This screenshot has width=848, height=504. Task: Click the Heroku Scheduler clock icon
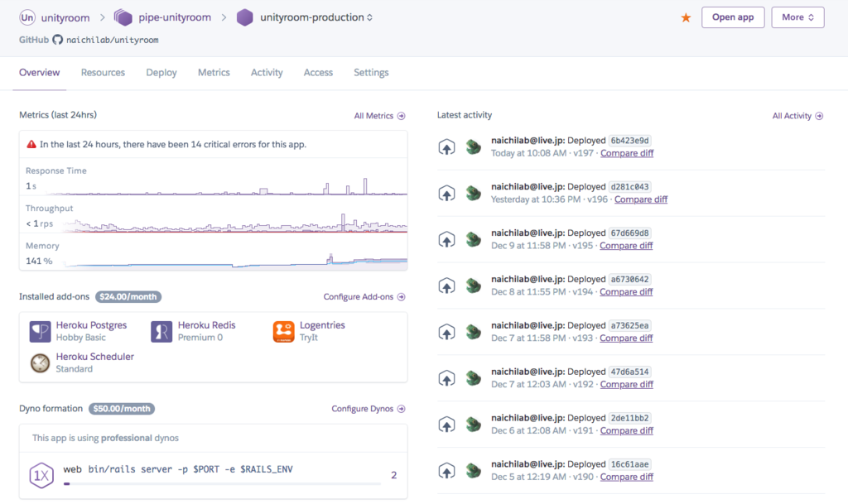pos(40,363)
